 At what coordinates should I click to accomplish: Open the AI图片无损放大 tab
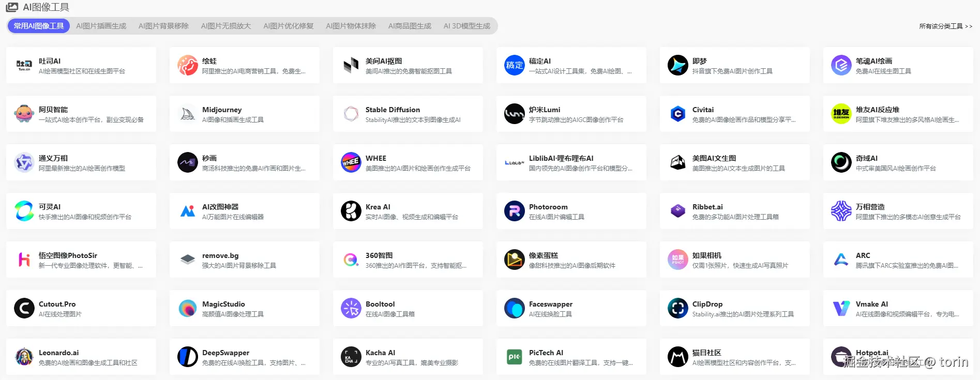point(226,26)
